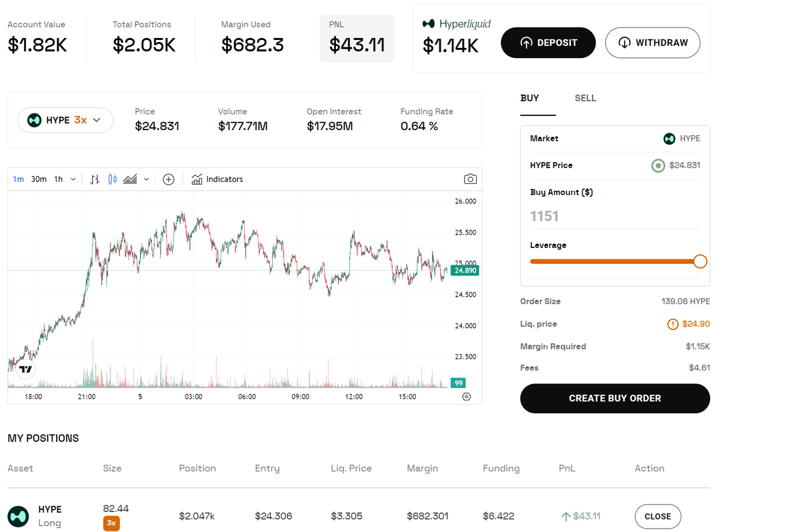Select the Area chart style icon
The height and width of the screenshot is (532, 800).
click(130, 179)
